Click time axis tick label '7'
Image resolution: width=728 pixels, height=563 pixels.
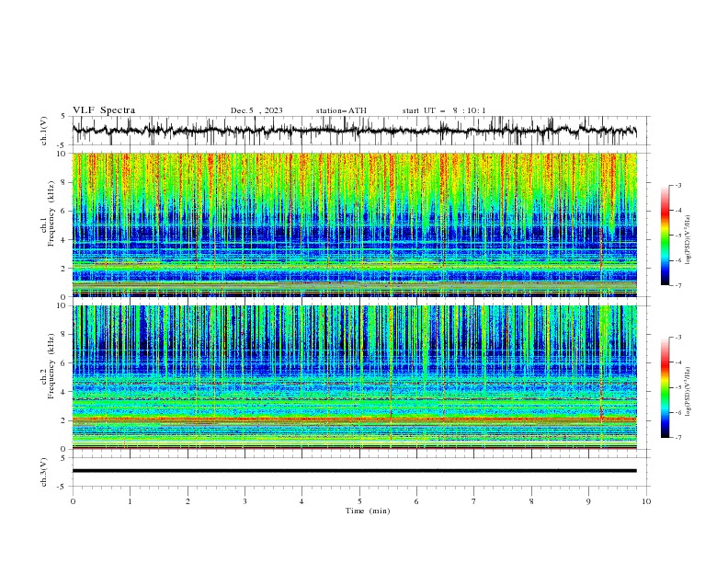(x=474, y=501)
